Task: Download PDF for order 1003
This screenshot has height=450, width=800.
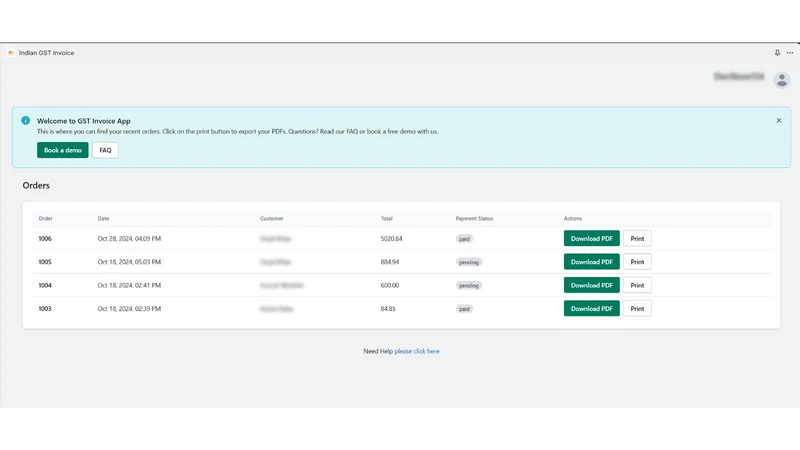Action: [591, 309]
